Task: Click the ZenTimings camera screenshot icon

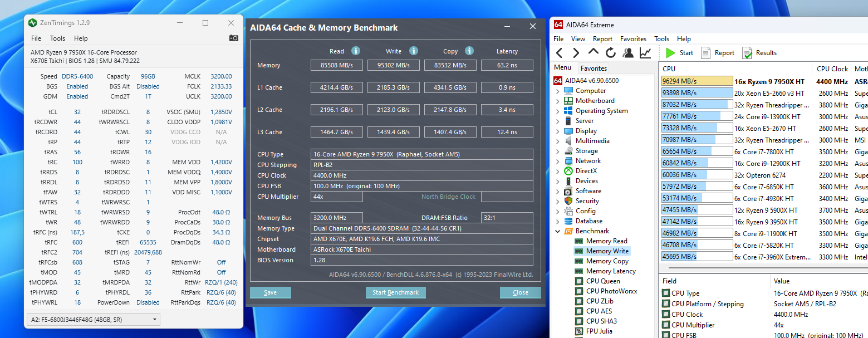Action: click(x=234, y=38)
